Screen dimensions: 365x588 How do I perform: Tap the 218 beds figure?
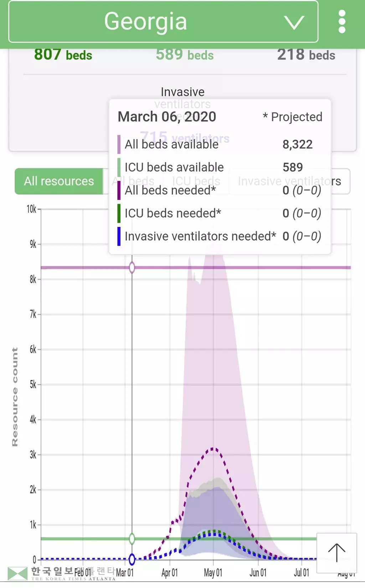(306, 55)
